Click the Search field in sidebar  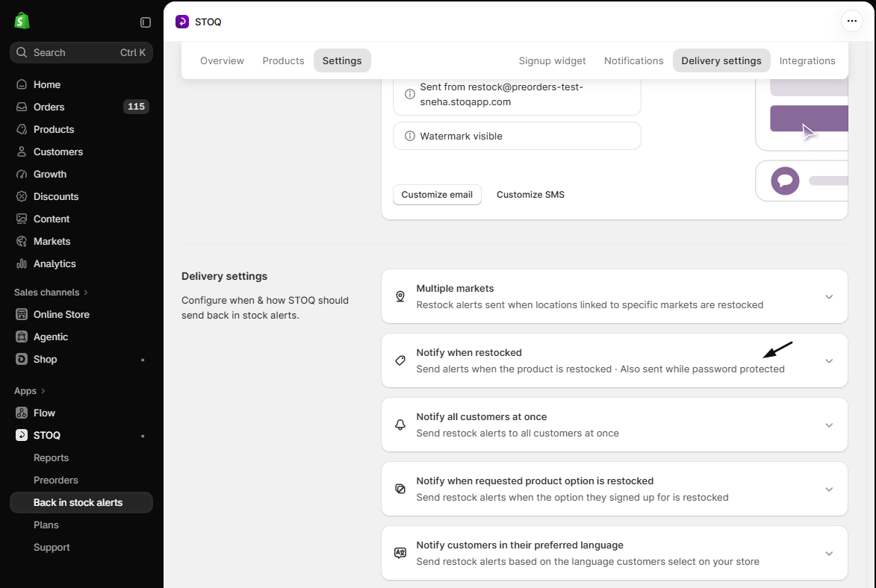(x=81, y=52)
